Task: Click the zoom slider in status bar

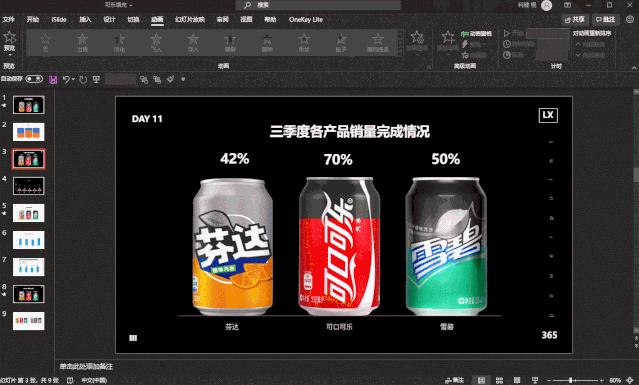Action: 575,380
